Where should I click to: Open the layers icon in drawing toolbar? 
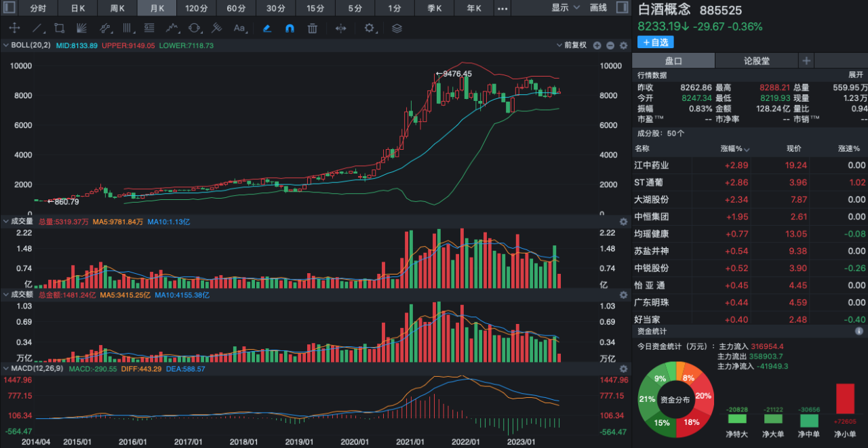(x=397, y=28)
